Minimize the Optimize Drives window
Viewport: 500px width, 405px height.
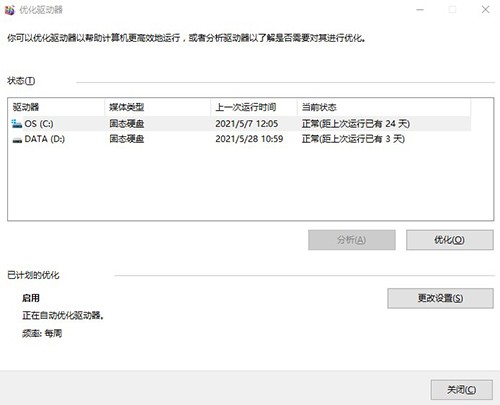(x=420, y=10)
